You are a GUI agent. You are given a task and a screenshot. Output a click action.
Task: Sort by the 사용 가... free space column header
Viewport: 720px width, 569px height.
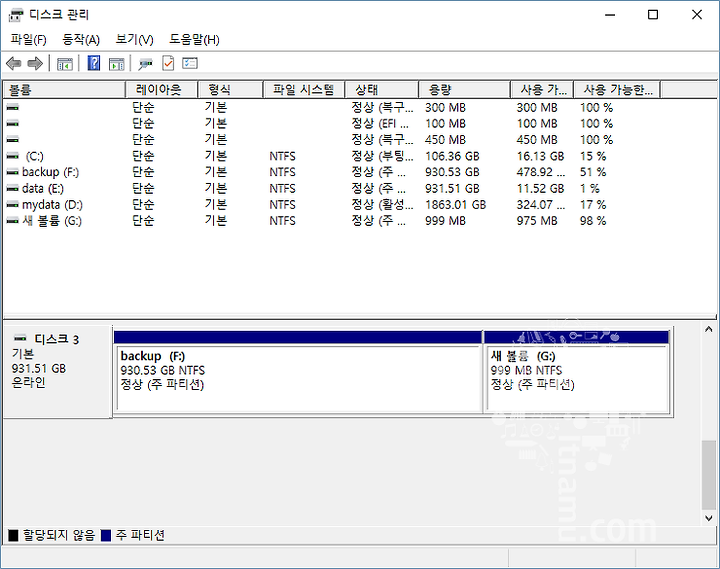pyautogui.click(x=542, y=90)
